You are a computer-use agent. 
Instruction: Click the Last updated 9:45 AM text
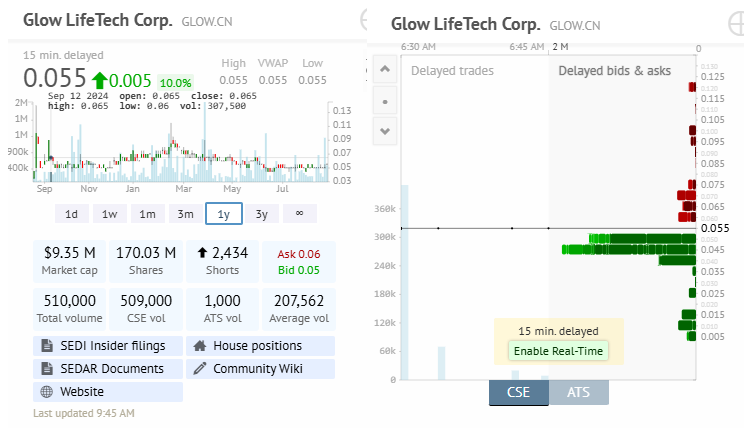point(84,413)
